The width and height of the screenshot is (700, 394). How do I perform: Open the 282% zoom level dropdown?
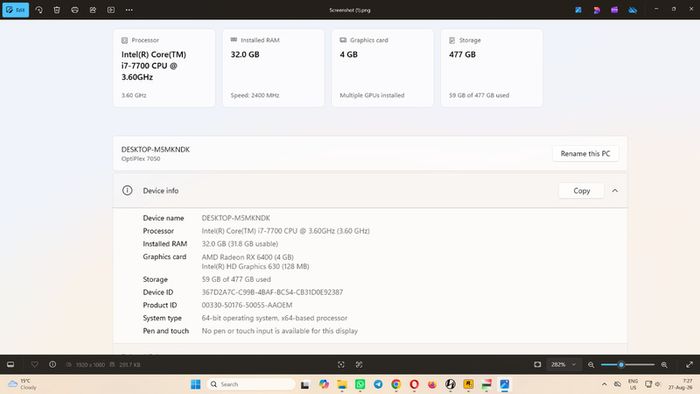(563, 365)
